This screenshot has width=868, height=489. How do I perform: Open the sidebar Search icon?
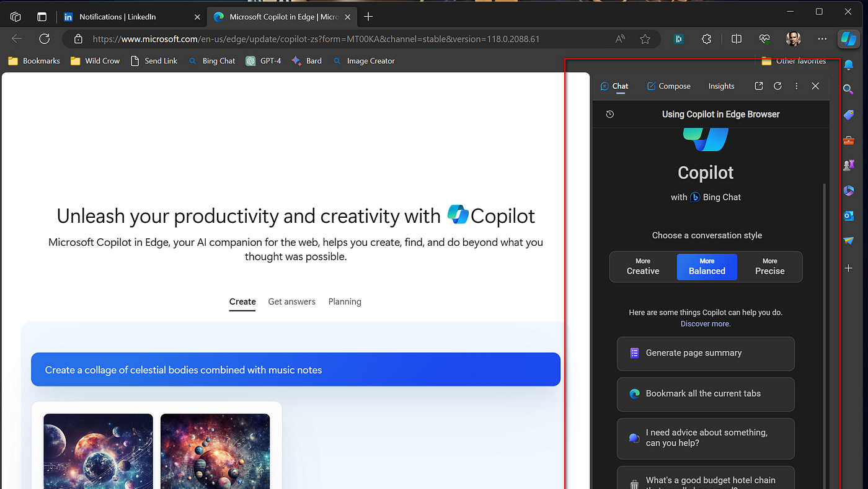(848, 89)
